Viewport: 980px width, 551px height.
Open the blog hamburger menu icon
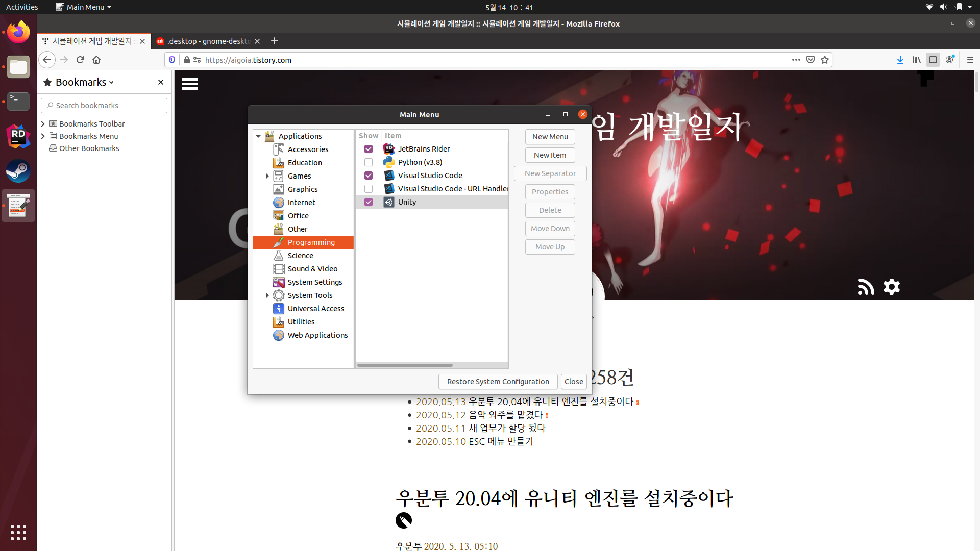tap(190, 84)
